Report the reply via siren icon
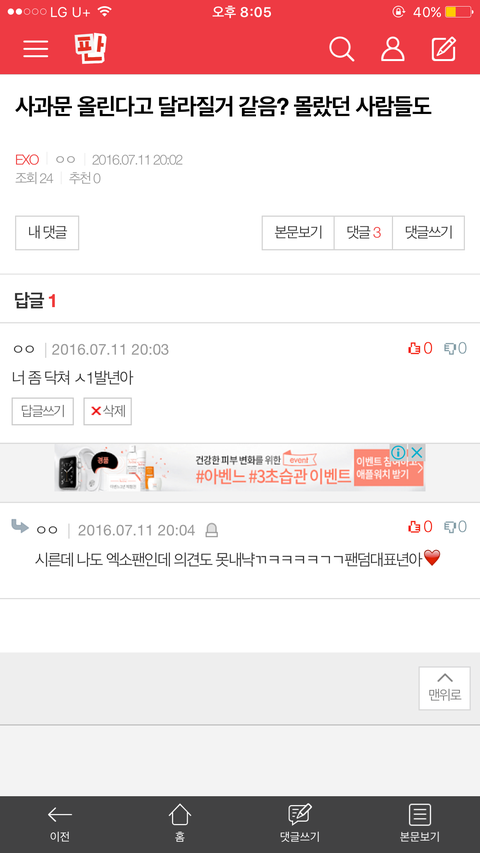 pyautogui.click(x=211, y=530)
